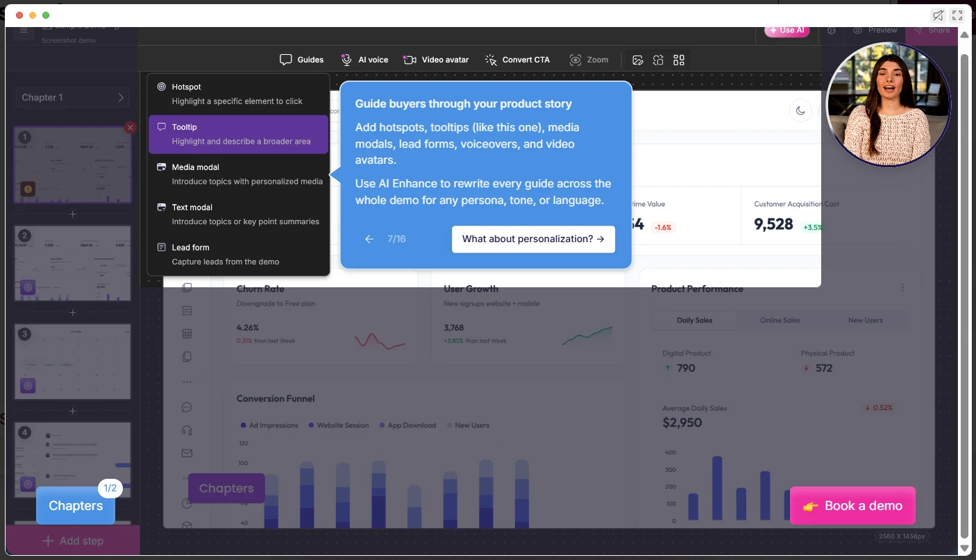Click the video avatar presenter bubble
Image resolution: width=976 pixels, height=560 pixels.
coord(889,104)
